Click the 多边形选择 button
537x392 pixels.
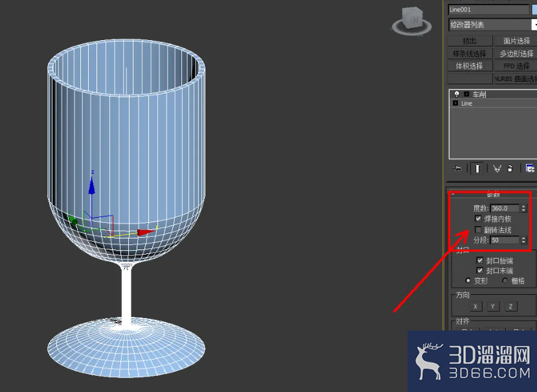(x=516, y=53)
